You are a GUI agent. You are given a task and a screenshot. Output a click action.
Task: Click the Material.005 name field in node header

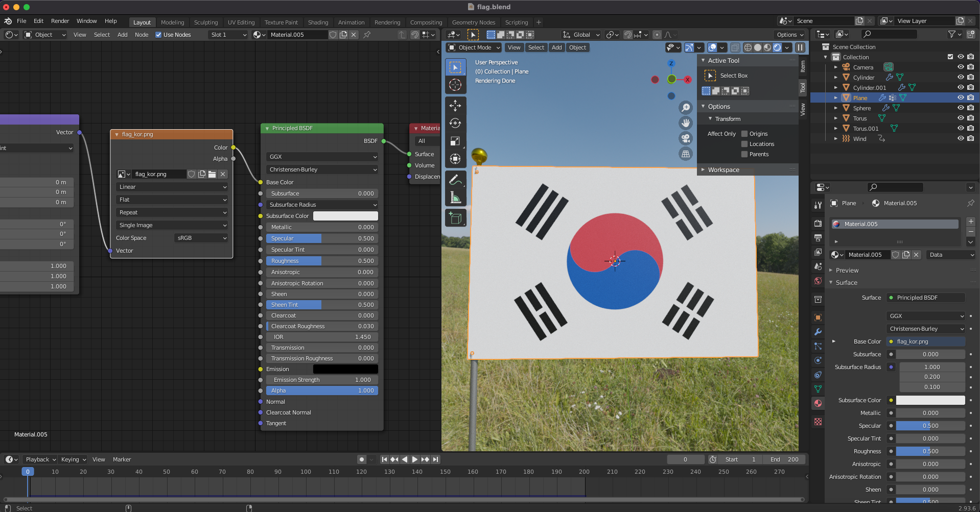point(298,35)
